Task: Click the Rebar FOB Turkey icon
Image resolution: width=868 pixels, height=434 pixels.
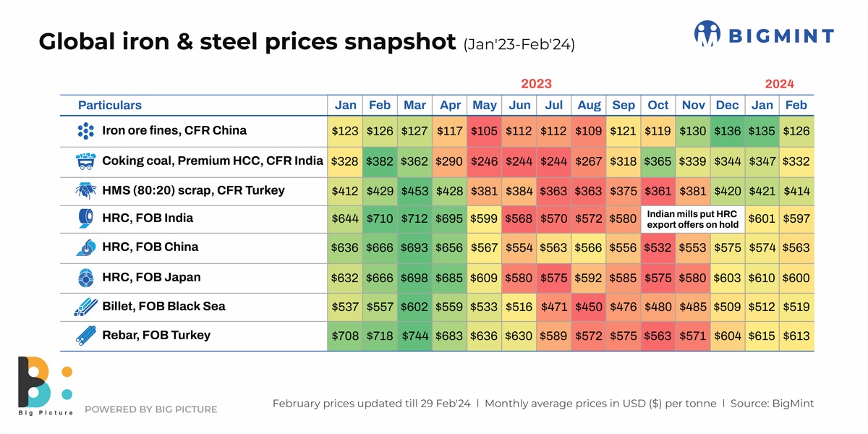Action: click(x=86, y=336)
